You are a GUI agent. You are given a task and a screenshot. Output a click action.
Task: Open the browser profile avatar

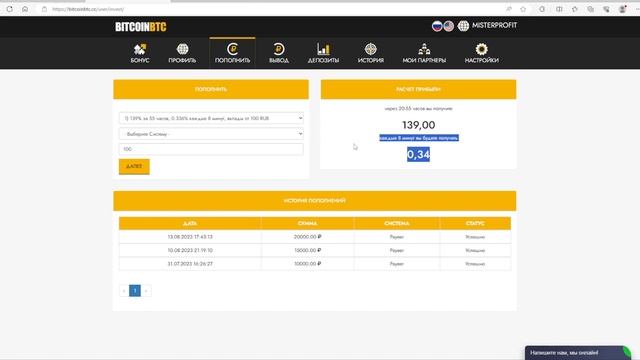pyautogui.click(x=622, y=9)
